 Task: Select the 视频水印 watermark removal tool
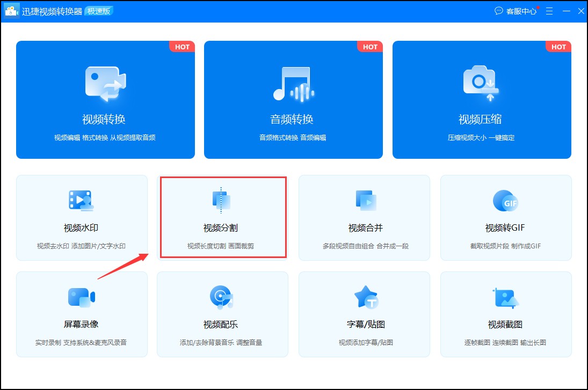pyautogui.click(x=82, y=217)
